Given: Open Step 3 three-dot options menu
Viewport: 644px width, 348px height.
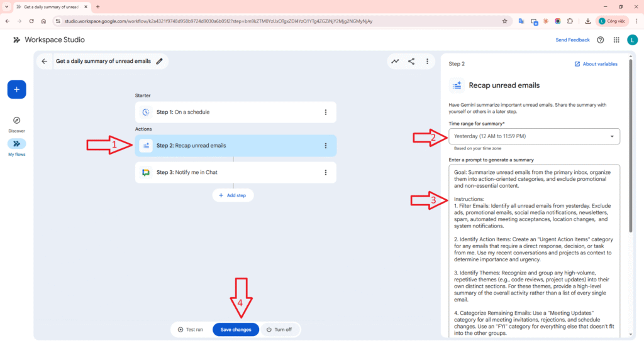Looking at the screenshot, I should [325, 172].
